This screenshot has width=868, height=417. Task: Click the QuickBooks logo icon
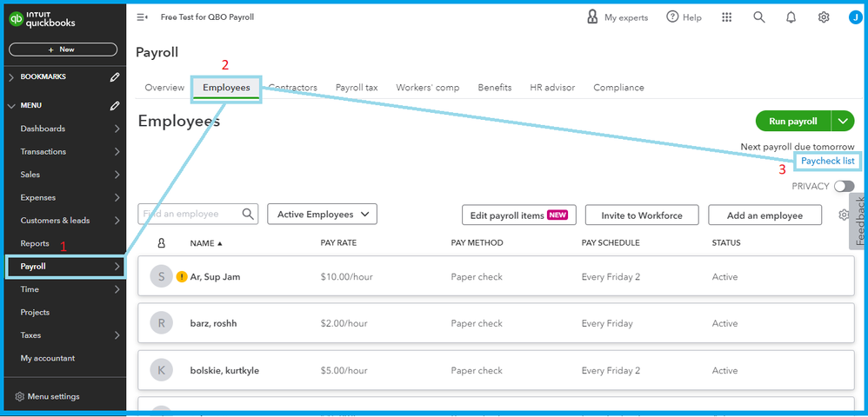(15, 19)
